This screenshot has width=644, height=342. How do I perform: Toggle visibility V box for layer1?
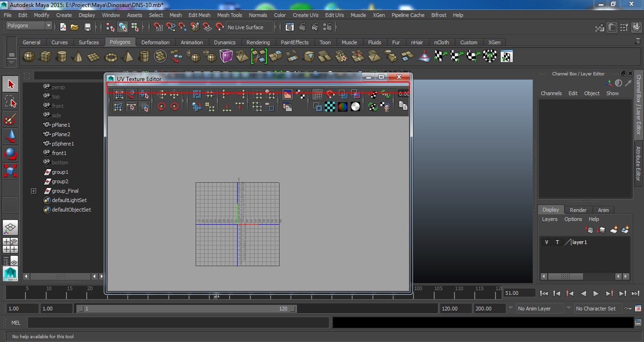(546, 242)
